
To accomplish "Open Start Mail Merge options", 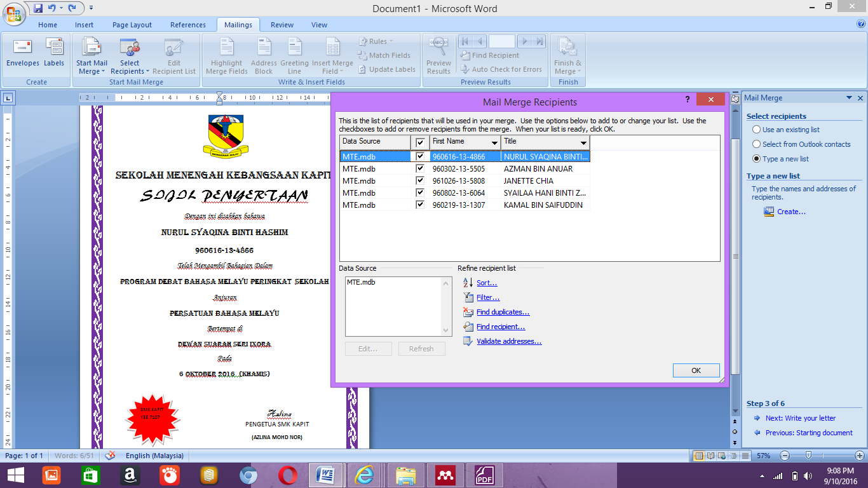I will [x=92, y=57].
